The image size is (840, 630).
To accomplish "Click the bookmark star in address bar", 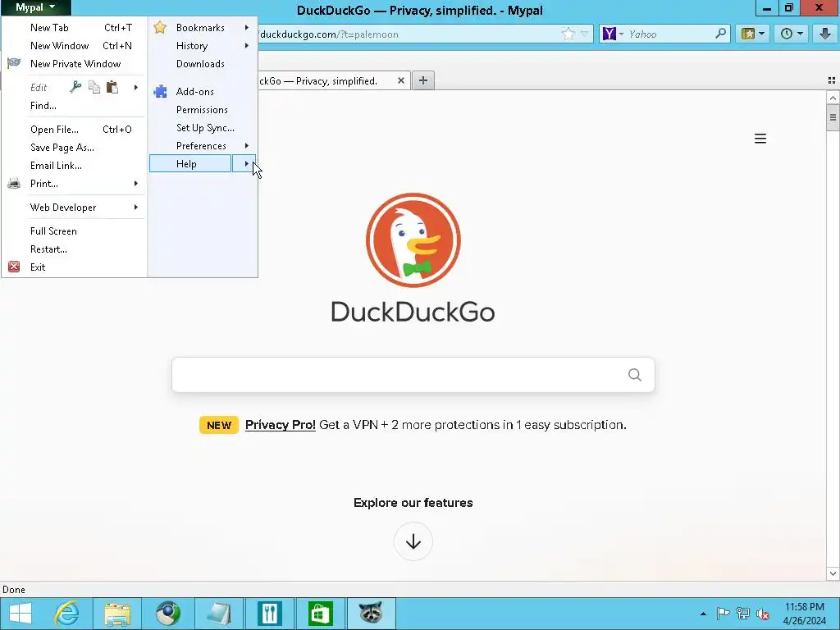I will [x=568, y=34].
